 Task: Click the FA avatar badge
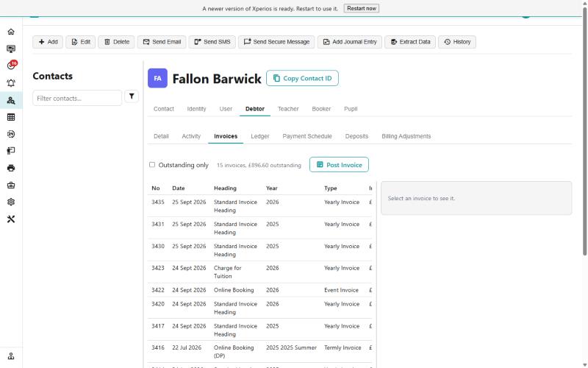(157, 78)
